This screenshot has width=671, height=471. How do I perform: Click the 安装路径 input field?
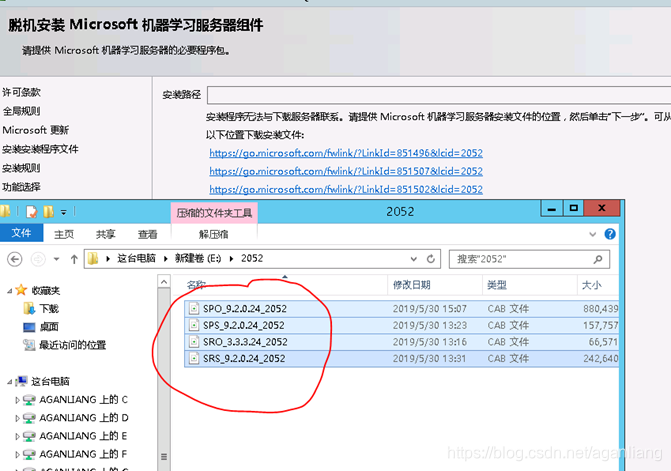tap(439, 95)
